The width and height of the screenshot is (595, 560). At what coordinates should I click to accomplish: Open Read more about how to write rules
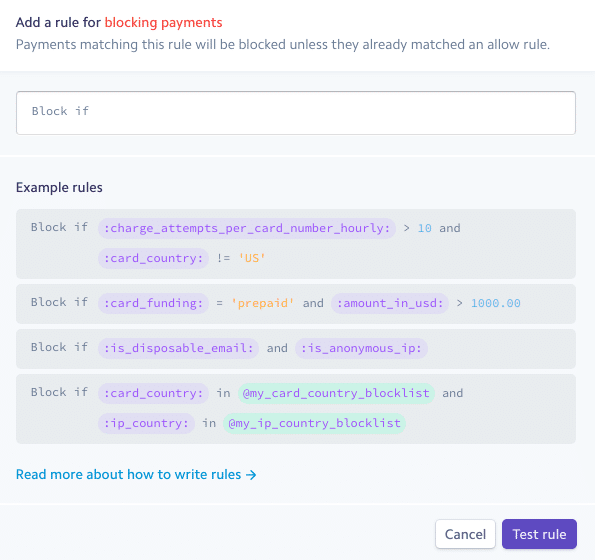[136, 474]
